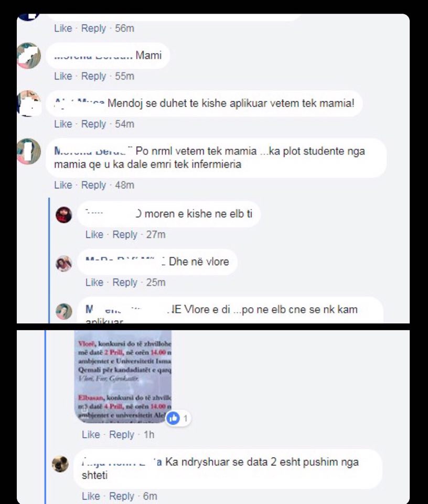This screenshot has width=428, height=504.
Task: Reply to the 'Mendoj se duhet' comment
Action: (x=93, y=124)
